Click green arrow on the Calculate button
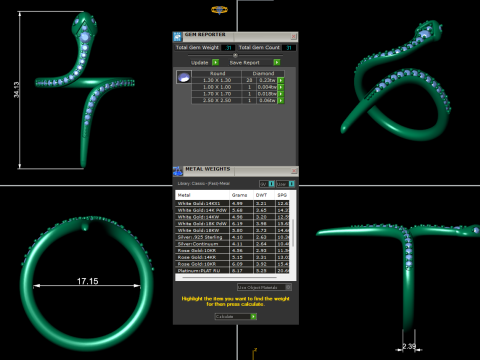 253,316
